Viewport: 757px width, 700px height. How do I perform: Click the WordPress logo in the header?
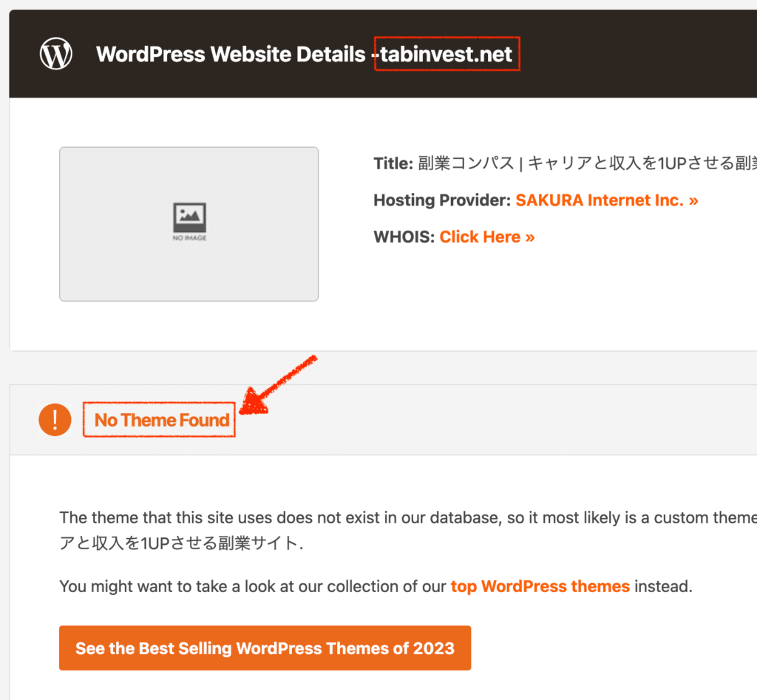(56, 53)
